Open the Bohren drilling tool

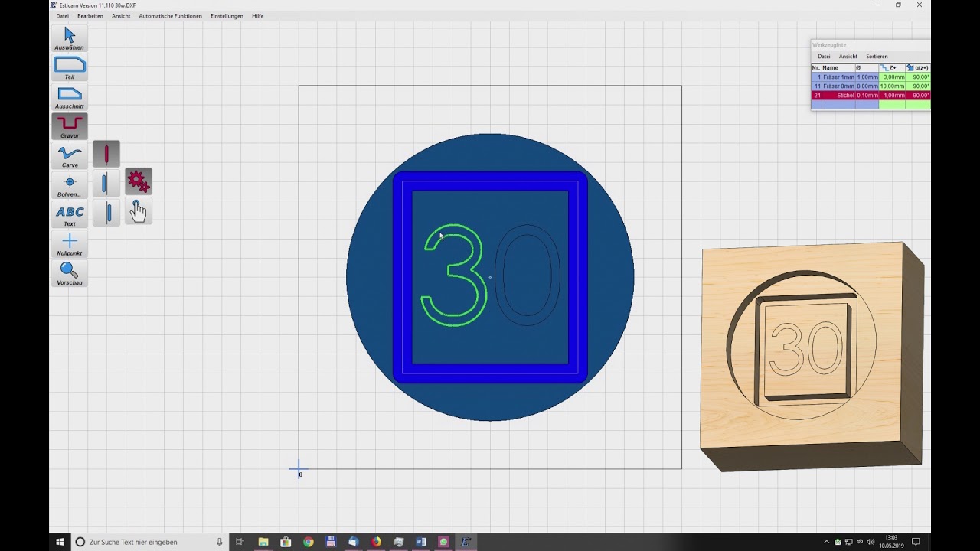(x=70, y=185)
